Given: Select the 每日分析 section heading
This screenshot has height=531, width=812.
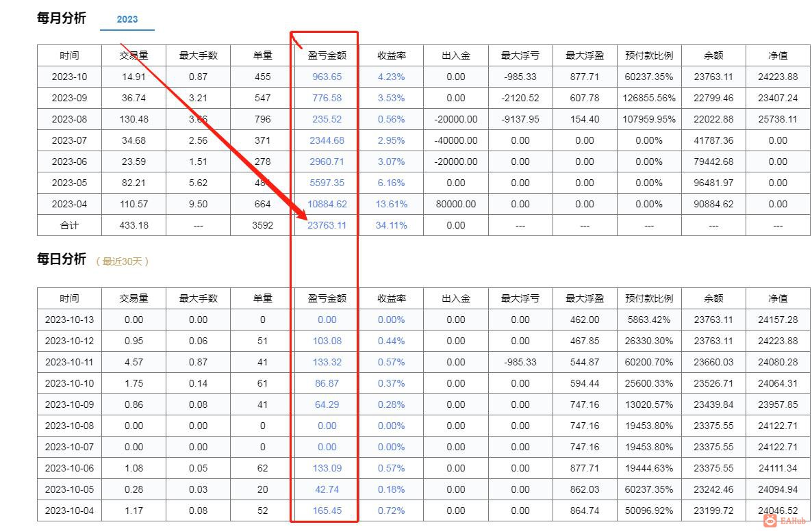Looking at the screenshot, I should pos(61,259).
